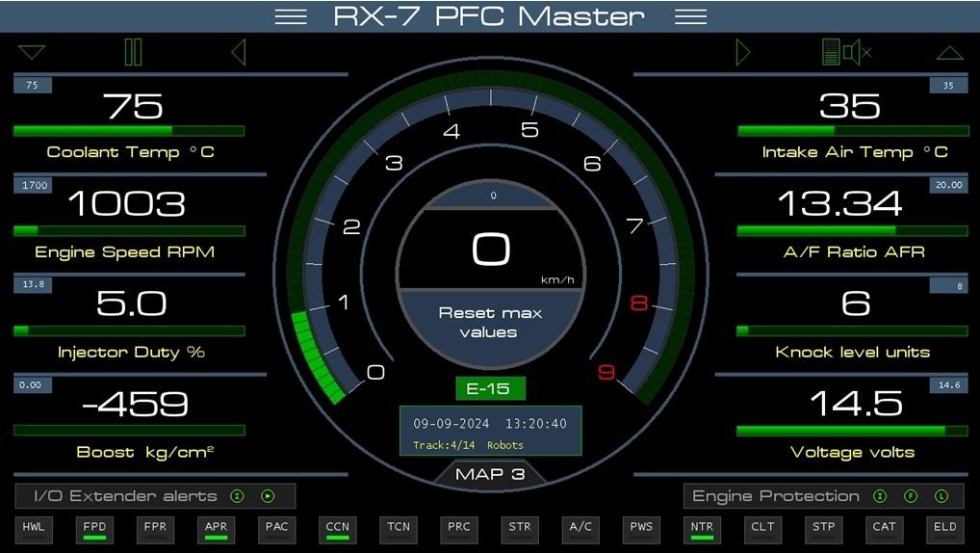The height and width of the screenshot is (553, 980).
Task: Open the right hamburger menu beside title
Action: [x=690, y=17]
